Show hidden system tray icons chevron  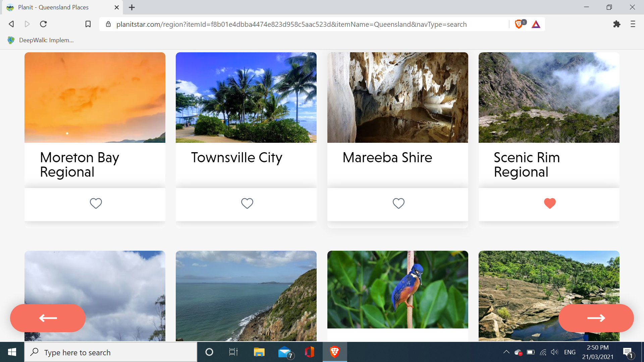[506, 352]
